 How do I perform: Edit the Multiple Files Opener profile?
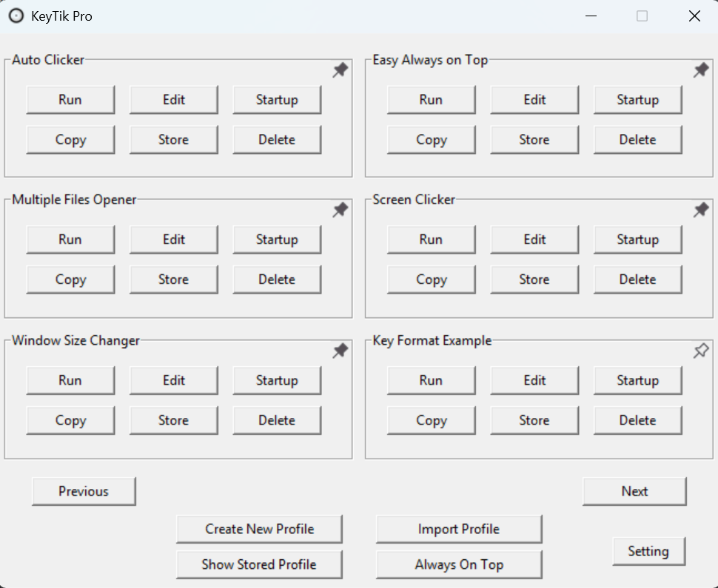coord(174,240)
